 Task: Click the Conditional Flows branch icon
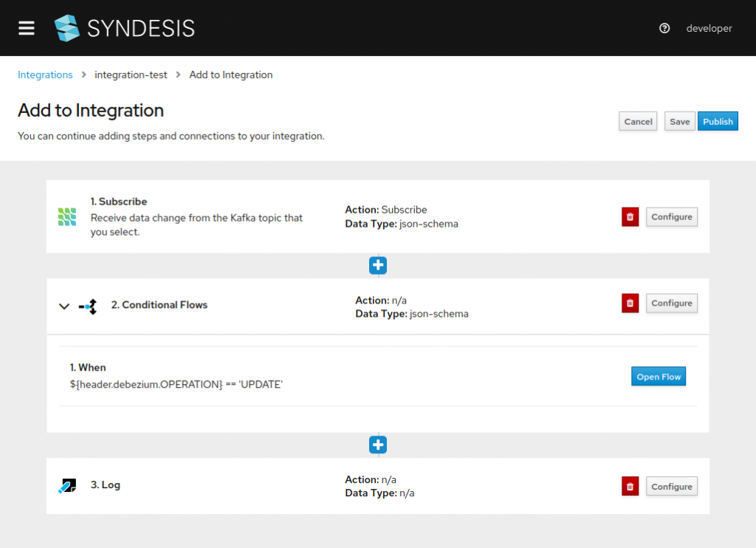point(88,306)
